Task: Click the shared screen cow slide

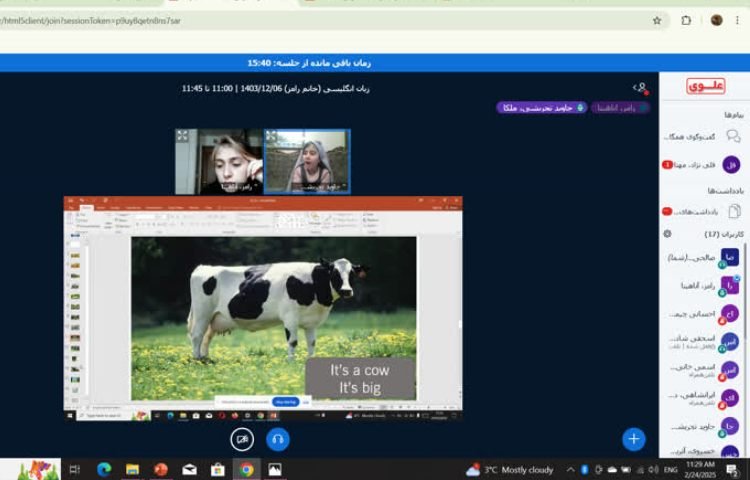Action: (x=274, y=318)
